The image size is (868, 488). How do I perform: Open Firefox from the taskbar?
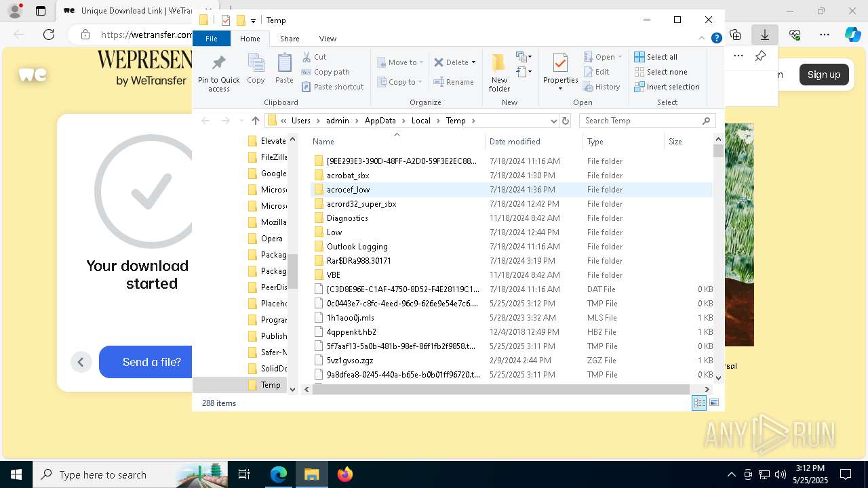pos(345,474)
